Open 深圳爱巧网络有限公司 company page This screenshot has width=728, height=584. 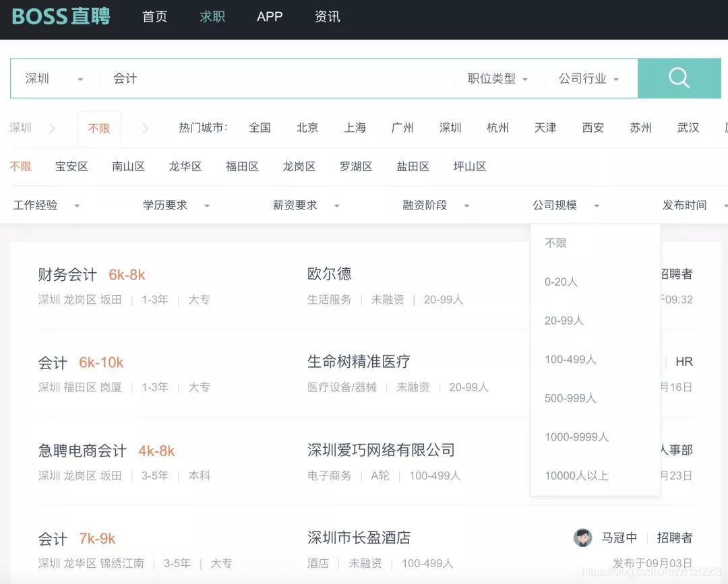[x=381, y=449]
